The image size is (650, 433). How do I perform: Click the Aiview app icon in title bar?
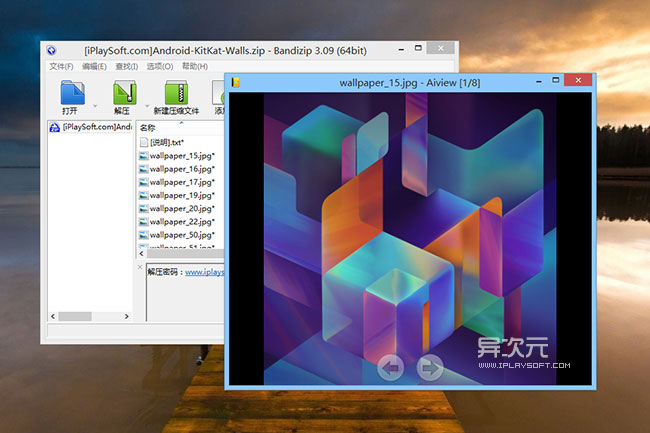coord(236,82)
